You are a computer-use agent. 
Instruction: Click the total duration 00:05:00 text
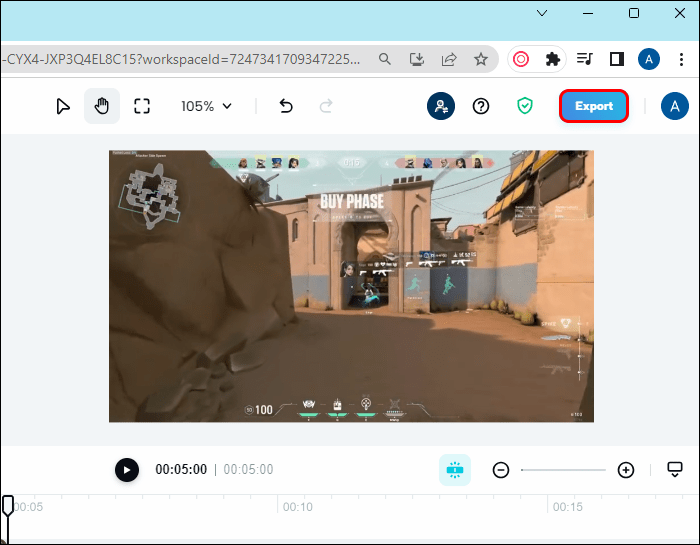click(248, 470)
